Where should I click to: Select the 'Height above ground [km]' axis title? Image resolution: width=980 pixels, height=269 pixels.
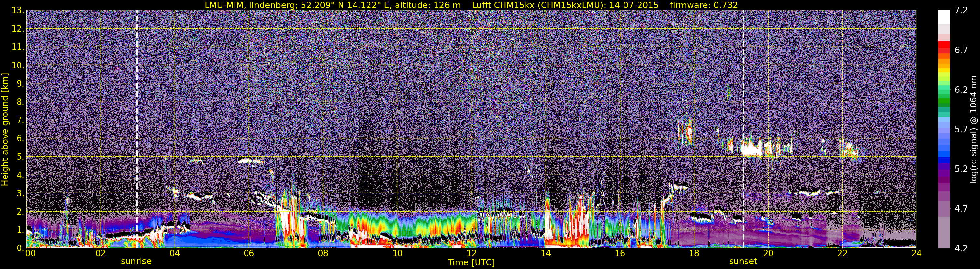pyautogui.click(x=5, y=129)
